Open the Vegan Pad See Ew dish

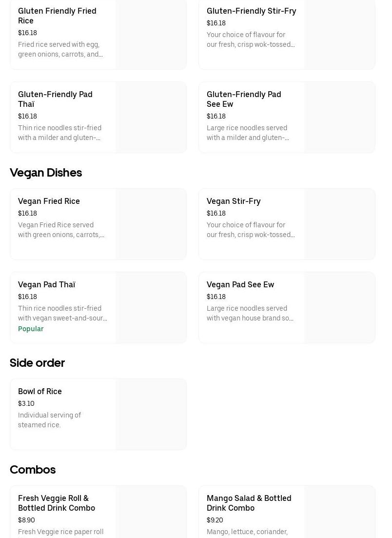(240, 284)
